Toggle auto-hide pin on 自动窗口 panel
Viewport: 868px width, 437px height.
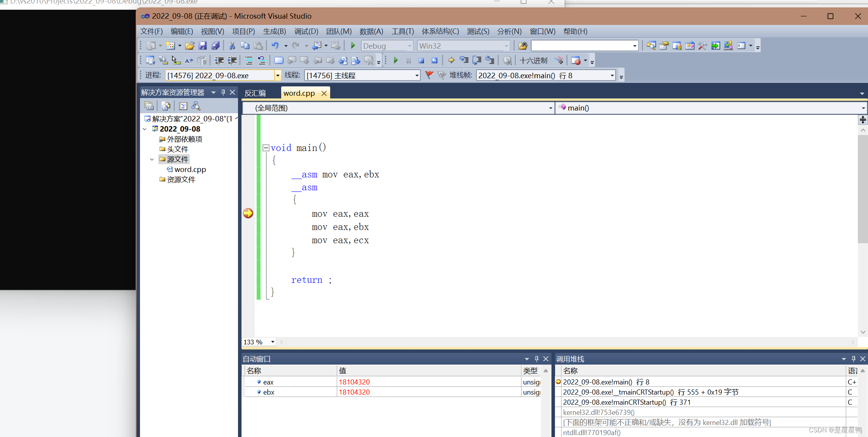click(537, 358)
